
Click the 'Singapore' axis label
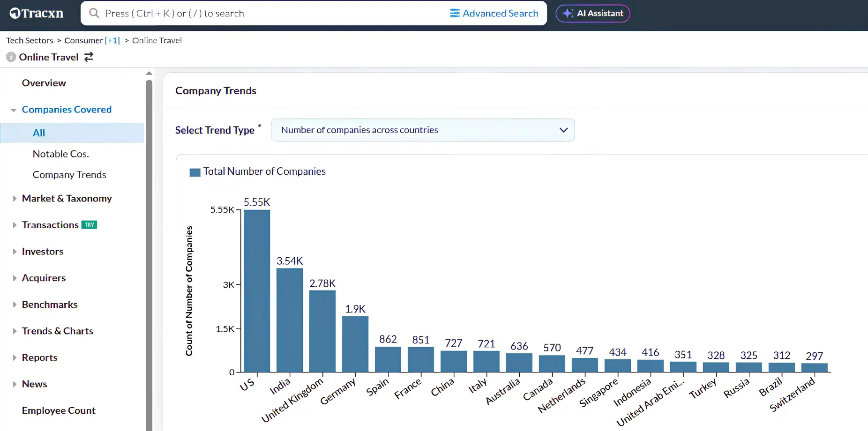coord(599,393)
